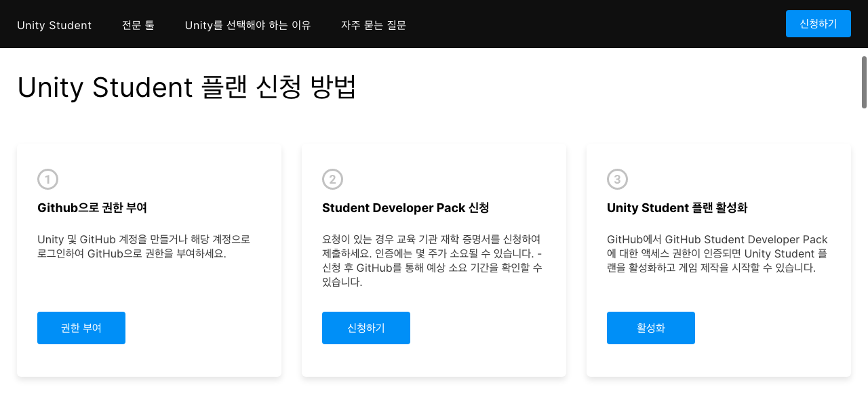Screen dimensions: 868x412
Task: Go to 전문 툴 section
Action: (138, 25)
